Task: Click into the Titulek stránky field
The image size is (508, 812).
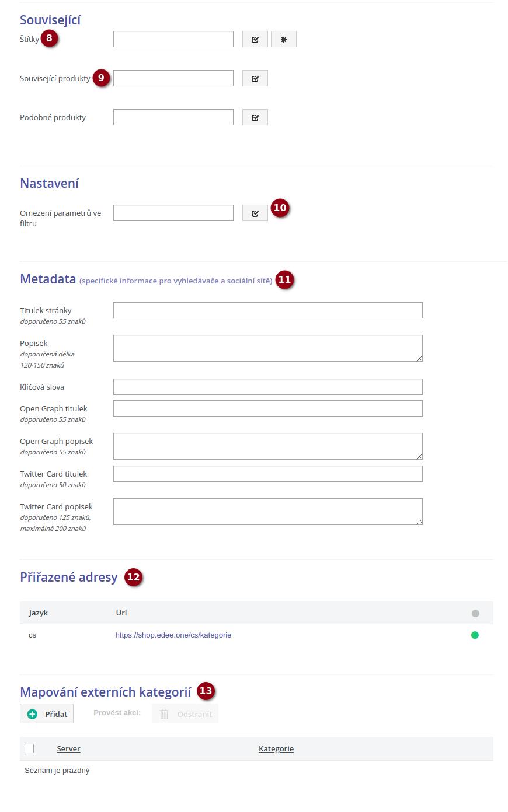Action: pos(267,310)
